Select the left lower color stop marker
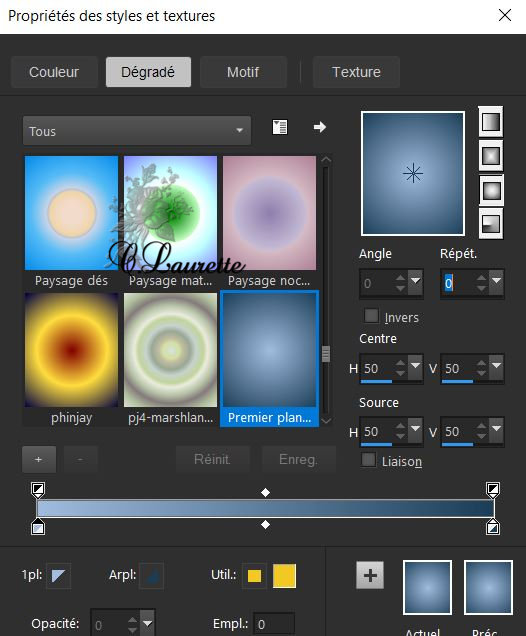This screenshot has height=636, width=526. click(38, 526)
